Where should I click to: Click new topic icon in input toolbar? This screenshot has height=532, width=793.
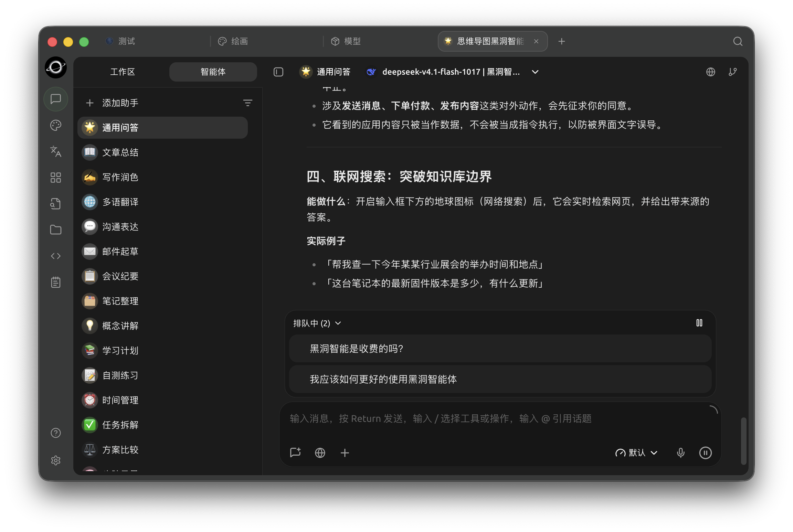[295, 453]
